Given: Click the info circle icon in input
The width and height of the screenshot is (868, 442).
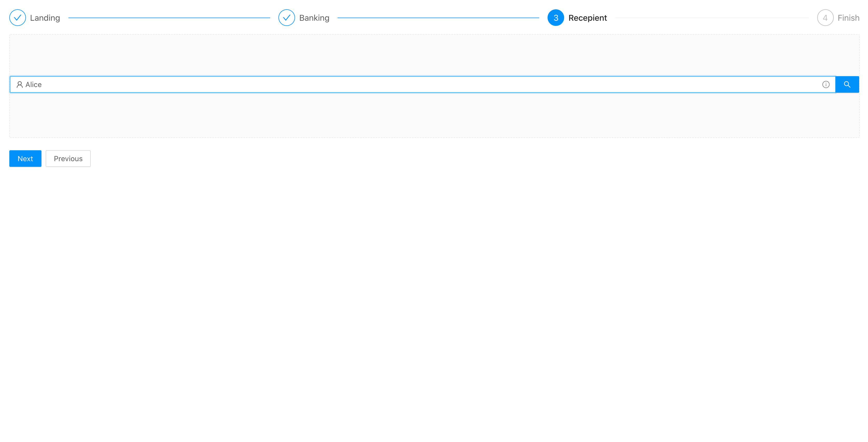Looking at the screenshot, I should 825,84.
